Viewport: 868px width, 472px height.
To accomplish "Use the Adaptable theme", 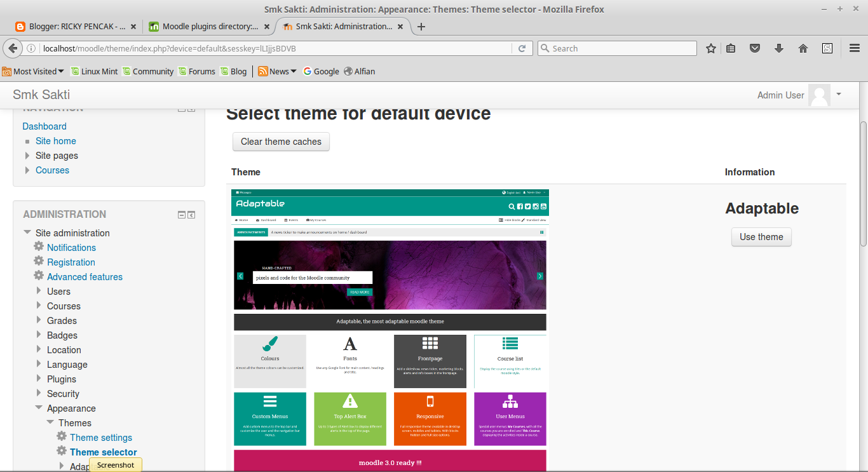I will (x=761, y=236).
